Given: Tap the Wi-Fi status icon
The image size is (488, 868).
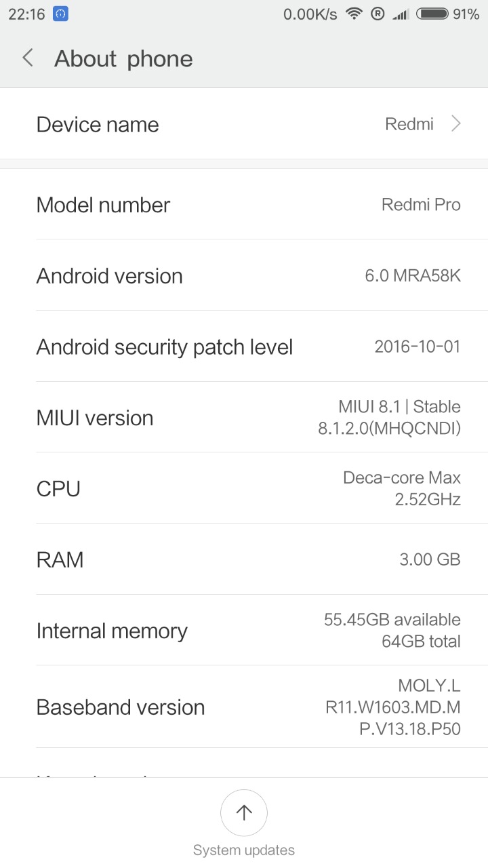Looking at the screenshot, I should click(x=354, y=14).
